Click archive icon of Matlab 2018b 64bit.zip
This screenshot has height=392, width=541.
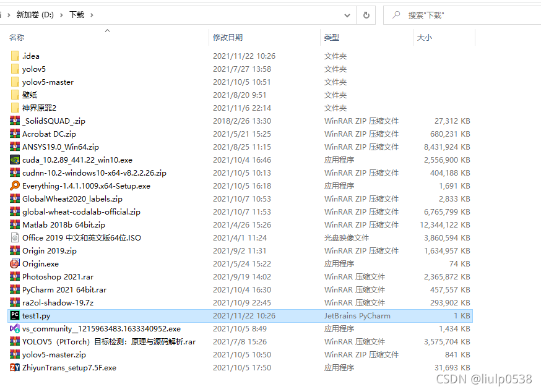tap(15, 225)
